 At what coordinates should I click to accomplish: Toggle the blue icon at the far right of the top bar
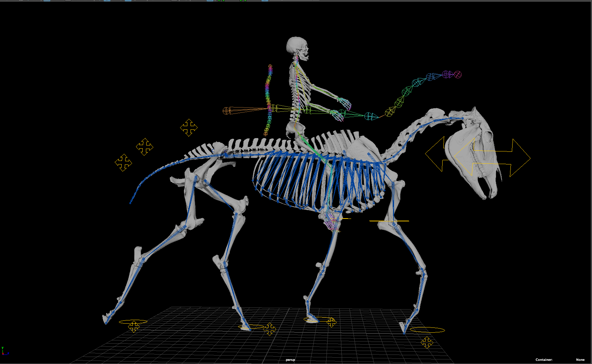[x=265, y=2]
